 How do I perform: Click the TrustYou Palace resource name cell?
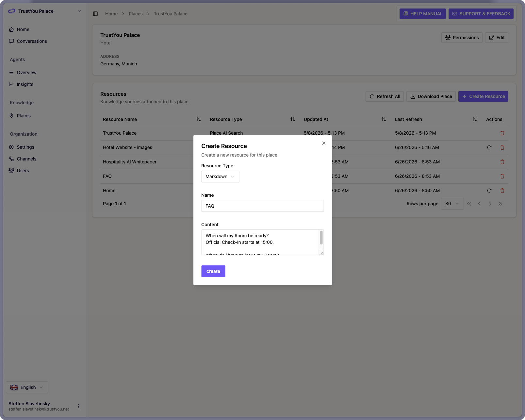pyautogui.click(x=120, y=133)
